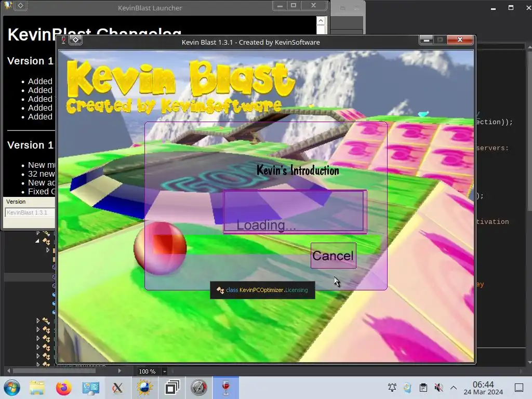The width and height of the screenshot is (532, 399).
Task: Click the 'Fixed G' changelog entry
Action: [42, 191]
